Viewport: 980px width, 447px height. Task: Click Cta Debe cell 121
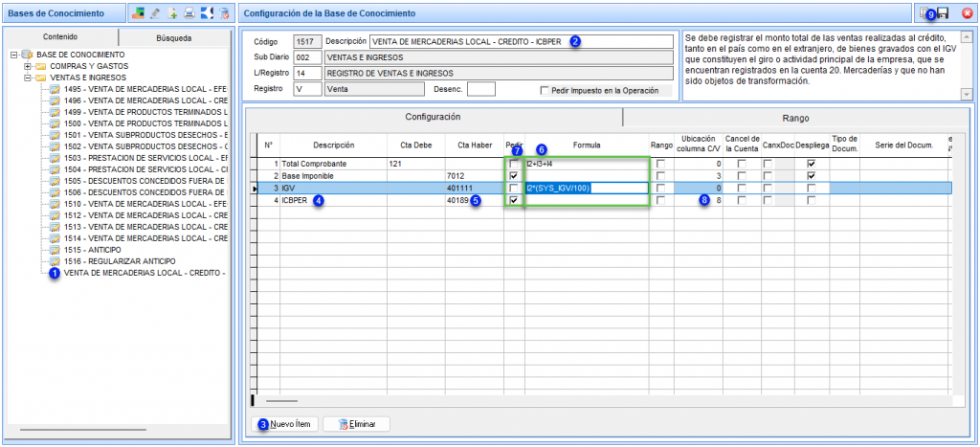[415, 163]
